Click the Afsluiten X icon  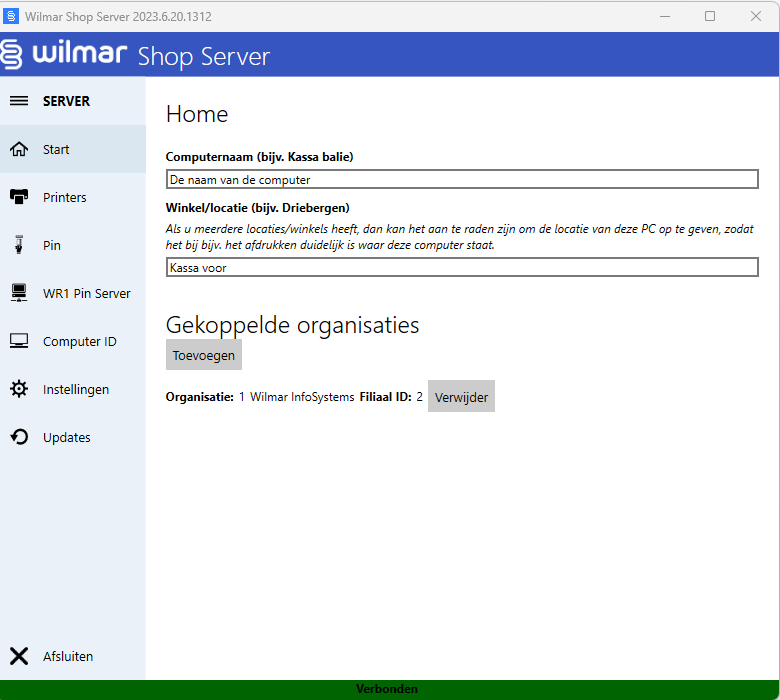coord(19,656)
